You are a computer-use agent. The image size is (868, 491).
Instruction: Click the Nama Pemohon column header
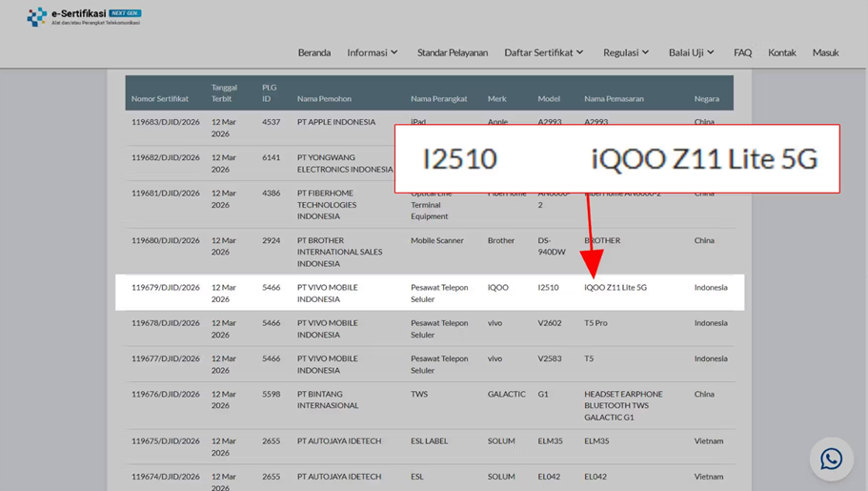tap(324, 98)
